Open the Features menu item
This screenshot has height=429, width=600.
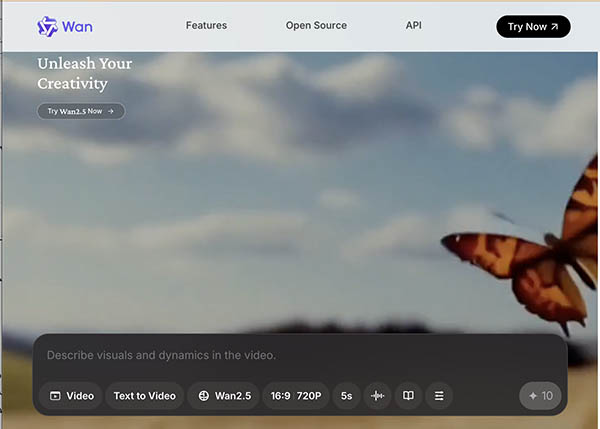(x=206, y=26)
